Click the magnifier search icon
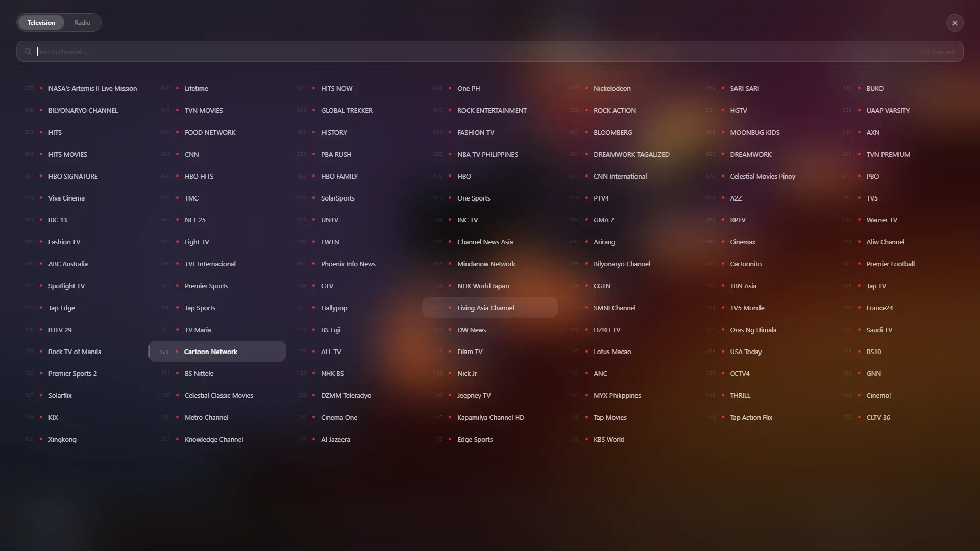Viewport: 980px width, 551px height. tap(28, 52)
